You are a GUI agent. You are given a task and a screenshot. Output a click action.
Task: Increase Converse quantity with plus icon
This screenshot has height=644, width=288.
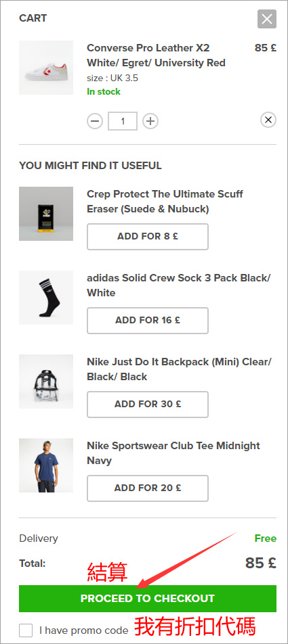[150, 121]
